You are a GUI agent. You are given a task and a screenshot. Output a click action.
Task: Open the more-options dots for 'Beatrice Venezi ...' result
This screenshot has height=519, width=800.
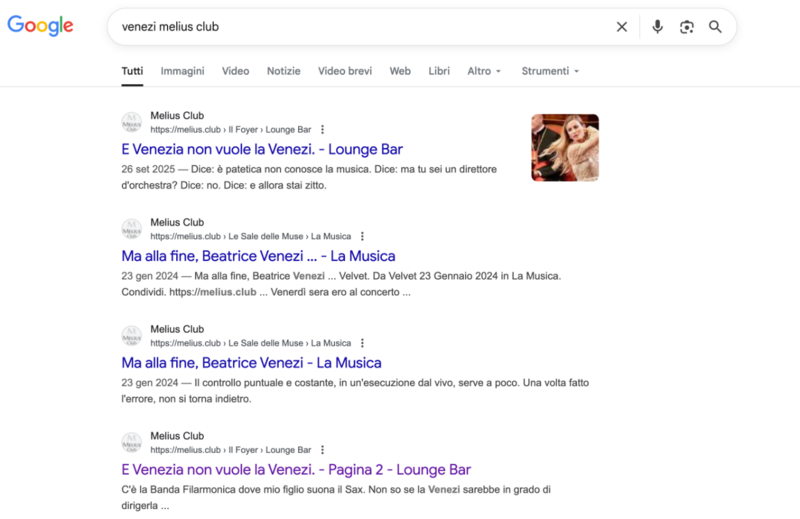(362, 236)
